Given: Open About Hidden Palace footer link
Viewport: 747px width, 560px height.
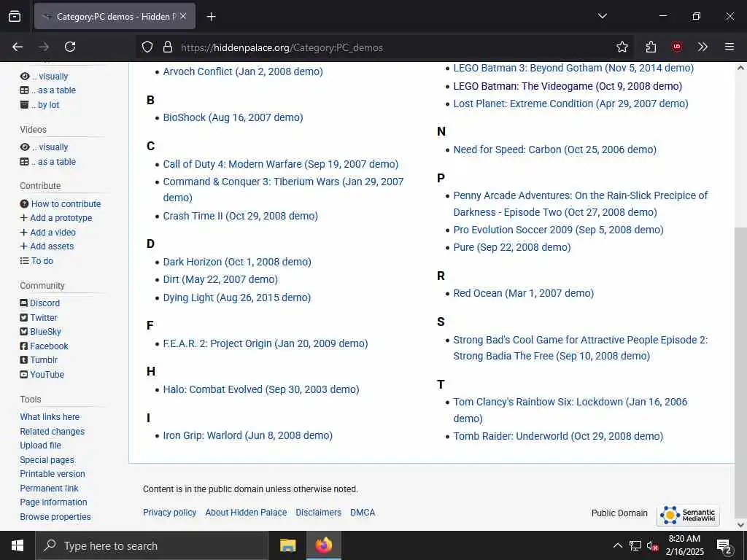Looking at the screenshot, I should click(246, 513).
